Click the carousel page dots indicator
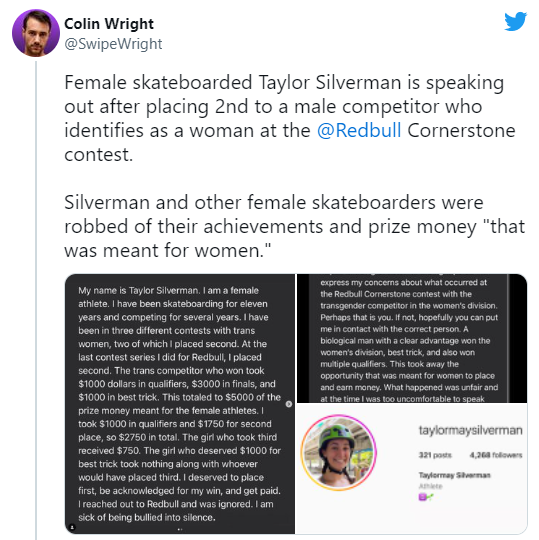The image size is (539, 540). (180, 529)
